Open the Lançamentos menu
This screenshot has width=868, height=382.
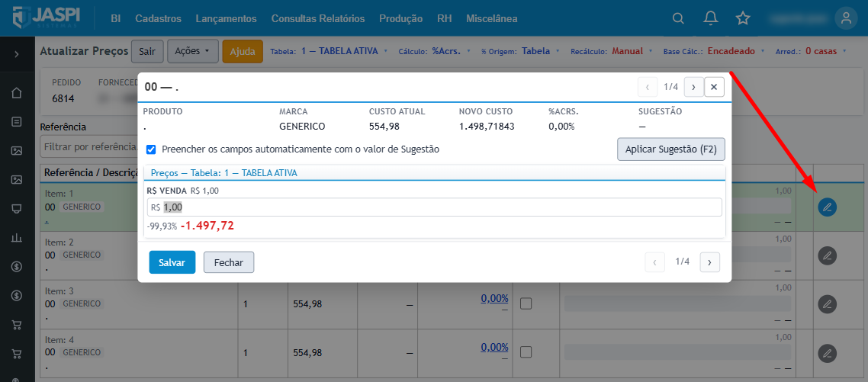point(227,18)
